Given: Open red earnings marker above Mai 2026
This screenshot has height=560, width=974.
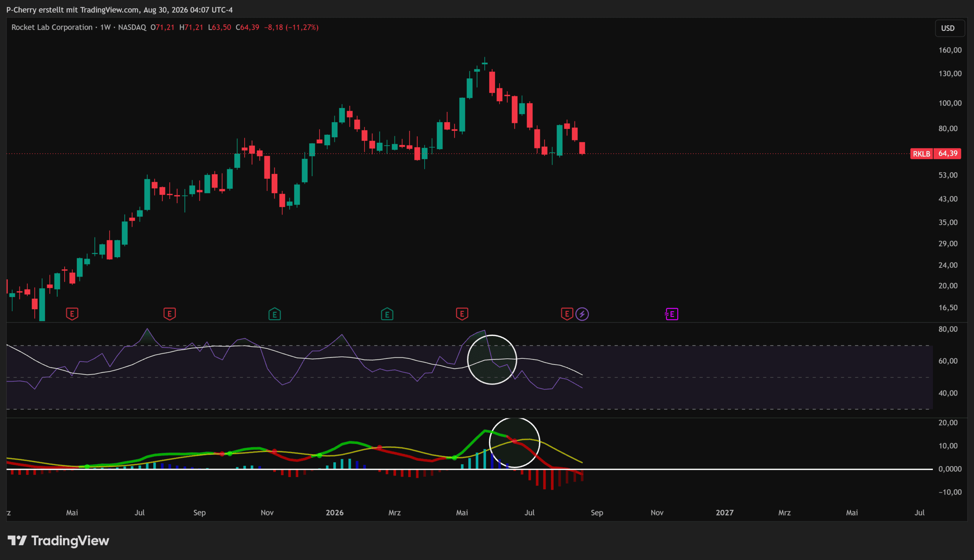Looking at the screenshot, I should click(x=462, y=314).
